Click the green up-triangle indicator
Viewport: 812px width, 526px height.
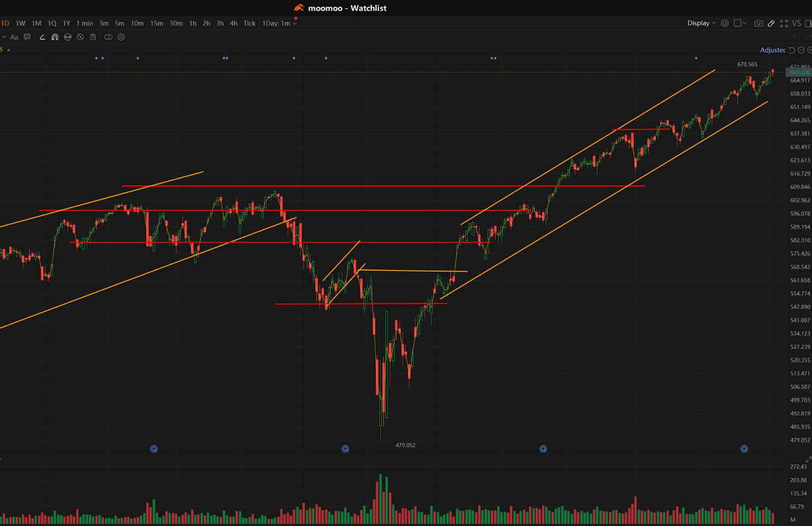pyautogui.click(x=9, y=50)
